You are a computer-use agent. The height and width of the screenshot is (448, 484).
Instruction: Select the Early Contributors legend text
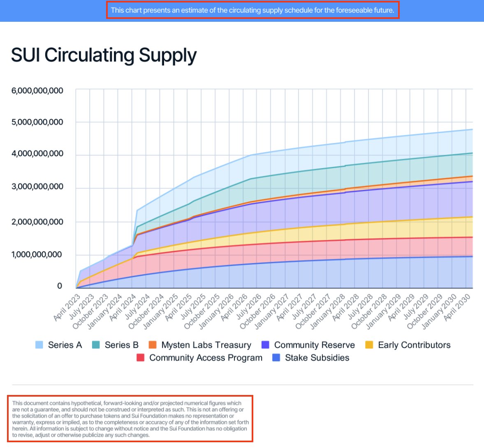pos(414,345)
